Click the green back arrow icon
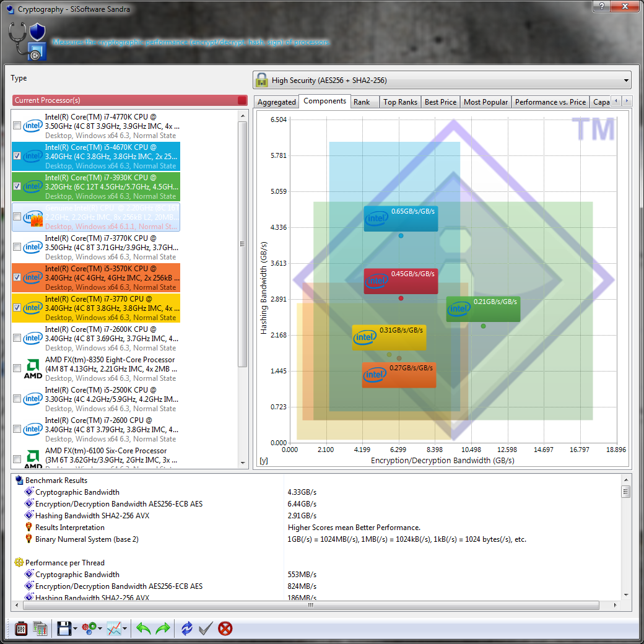The image size is (644, 644). pos(144,629)
